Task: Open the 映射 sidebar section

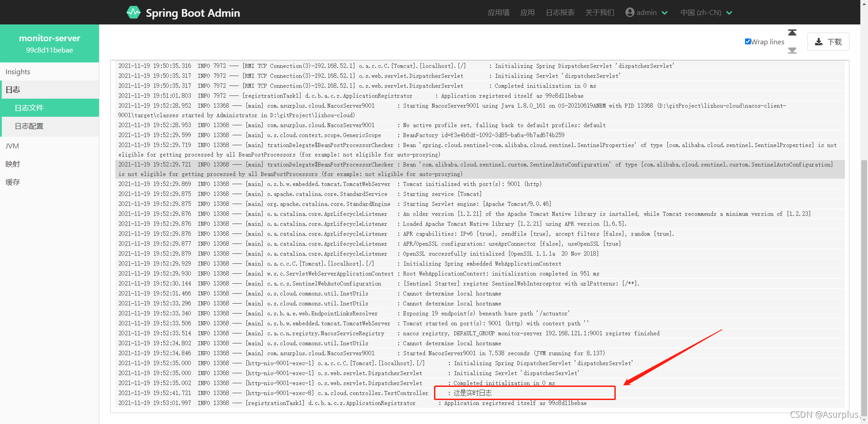Action: pyautogui.click(x=50, y=164)
